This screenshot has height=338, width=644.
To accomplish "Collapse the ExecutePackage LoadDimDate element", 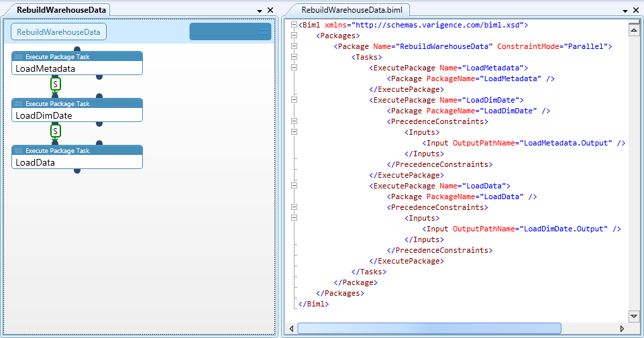I will point(294,99).
